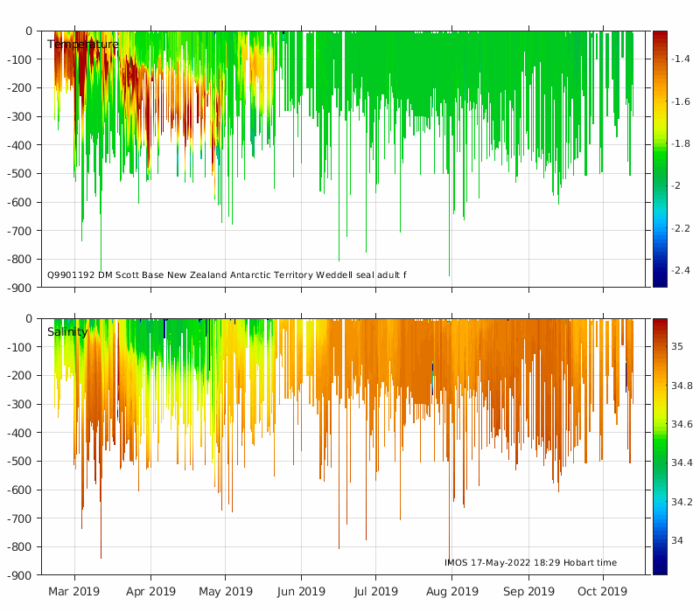The width and height of the screenshot is (700, 612).
Task: Click the -2.4 temperature colorbar tick label
Action: coord(681,270)
